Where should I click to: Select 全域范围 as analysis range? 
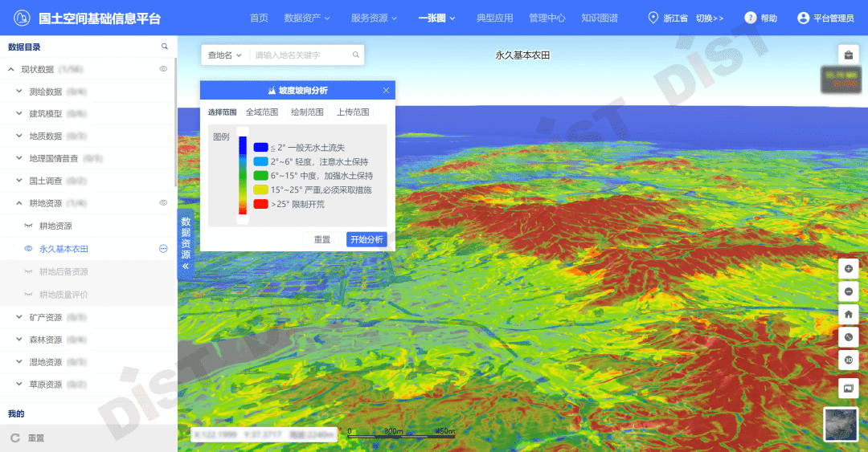pos(262,112)
